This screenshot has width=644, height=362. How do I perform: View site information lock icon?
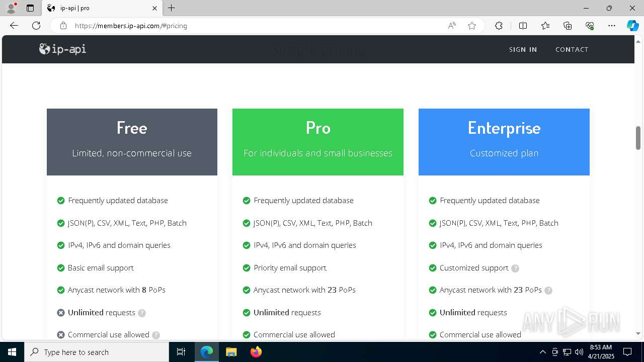[63, 26]
